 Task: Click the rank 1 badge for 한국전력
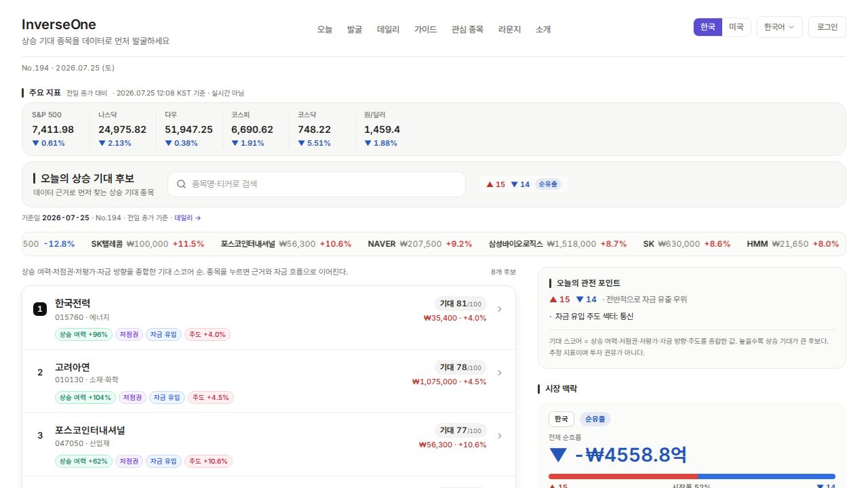pos(40,309)
